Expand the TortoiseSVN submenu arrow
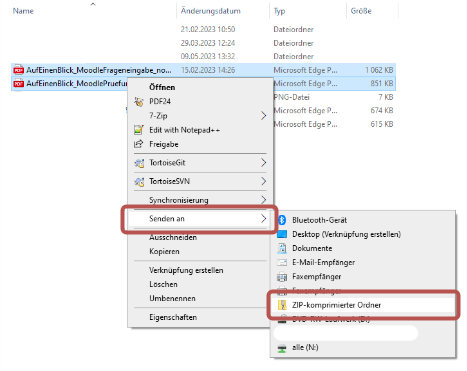The image size is (467, 371). [263, 181]
